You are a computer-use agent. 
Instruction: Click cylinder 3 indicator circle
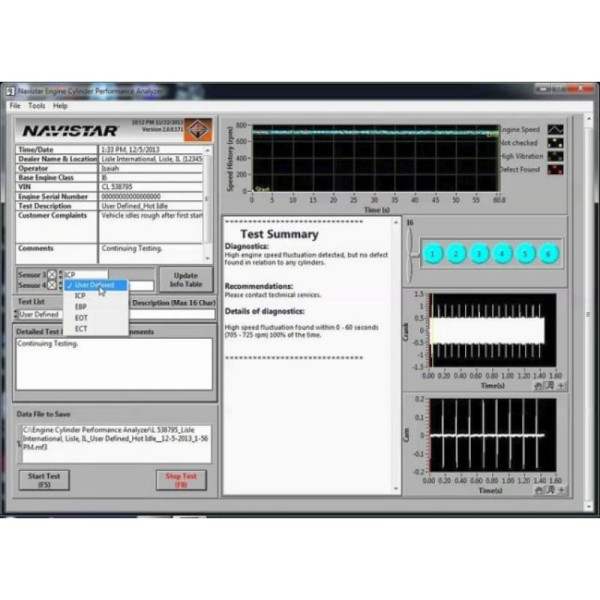[479, 254]
